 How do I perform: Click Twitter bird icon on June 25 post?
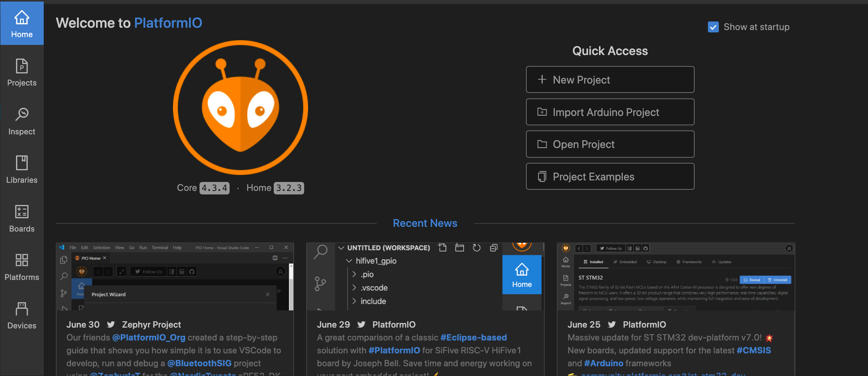(612, 324)
